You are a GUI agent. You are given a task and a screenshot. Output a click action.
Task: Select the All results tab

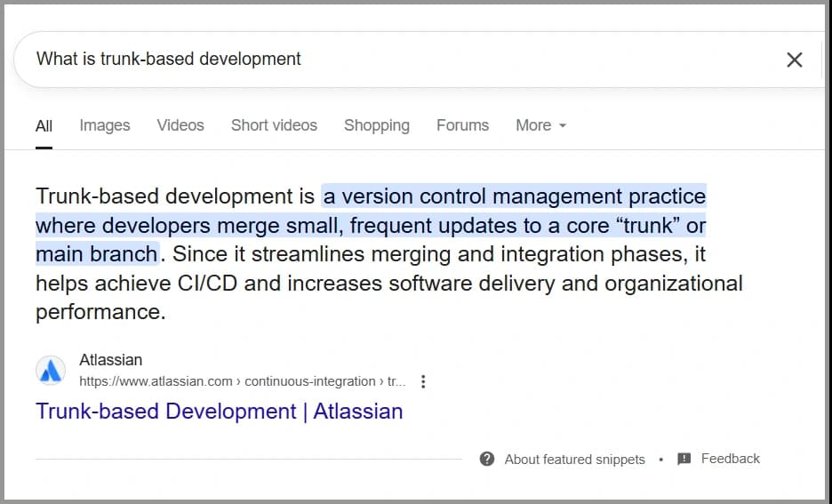(x=44, y=126)
